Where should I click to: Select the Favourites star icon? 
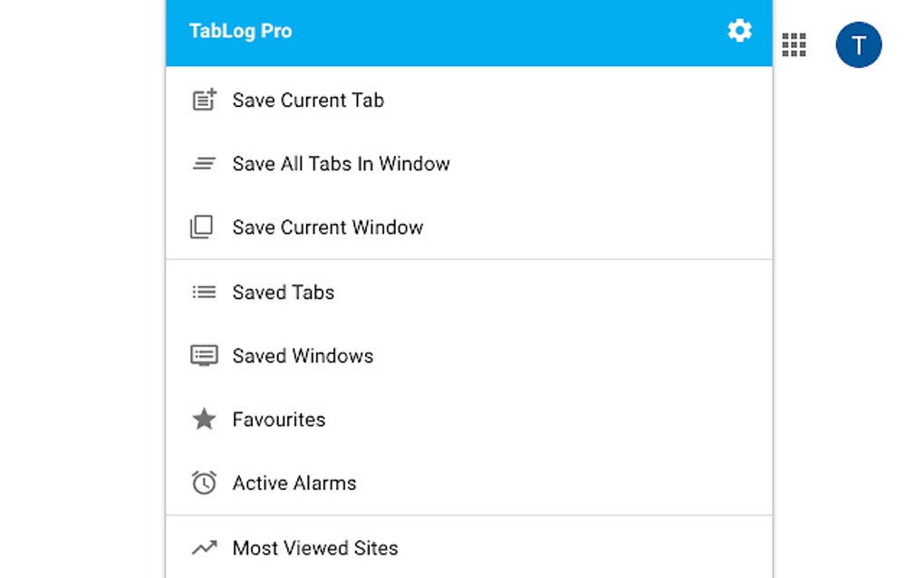pyautogui.click(x=204, y=419)
